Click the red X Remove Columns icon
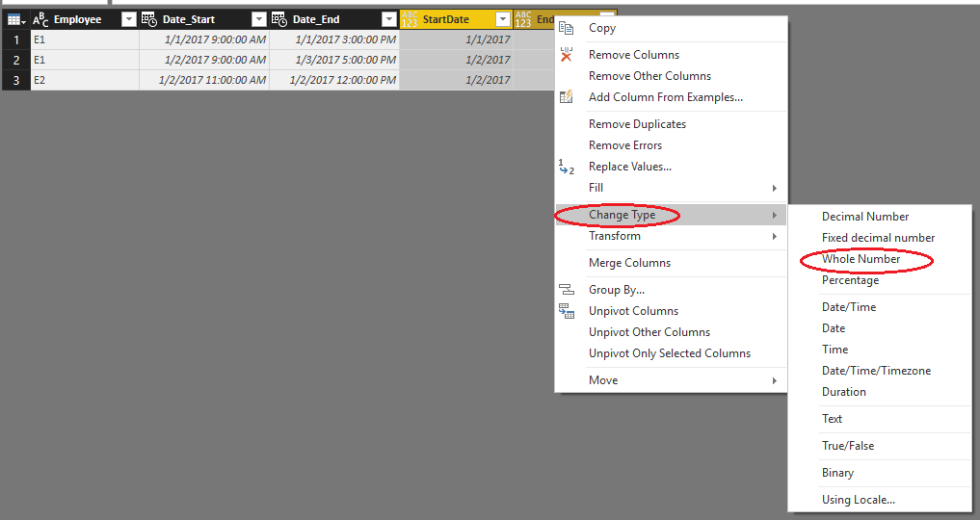The height and width of the screenshot is (520, 980). (567, 55)
